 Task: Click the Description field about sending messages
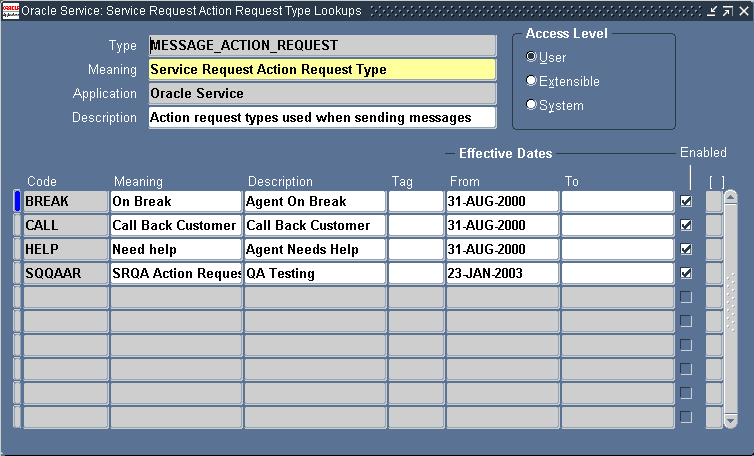pyautogui.click(x=322, y=118)
